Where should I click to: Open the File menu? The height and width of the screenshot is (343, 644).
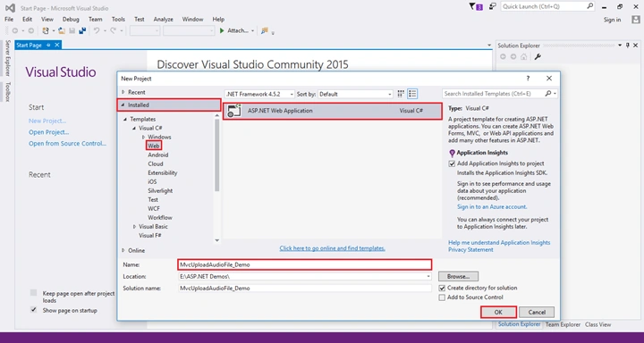9,20
